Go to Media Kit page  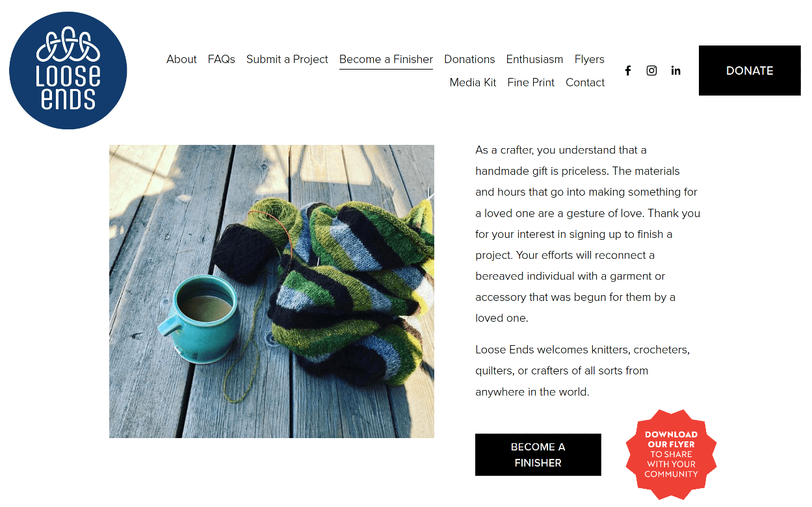473,83
